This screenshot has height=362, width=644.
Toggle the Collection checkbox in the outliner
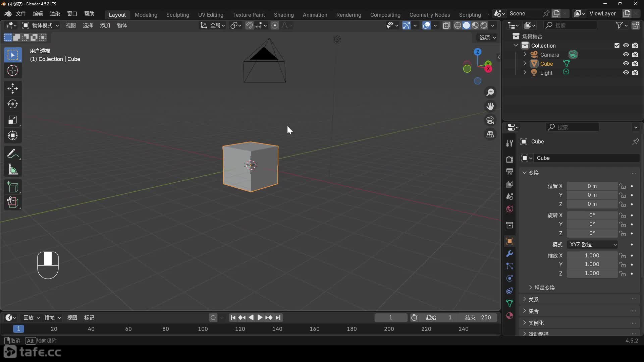coord(617,45)
